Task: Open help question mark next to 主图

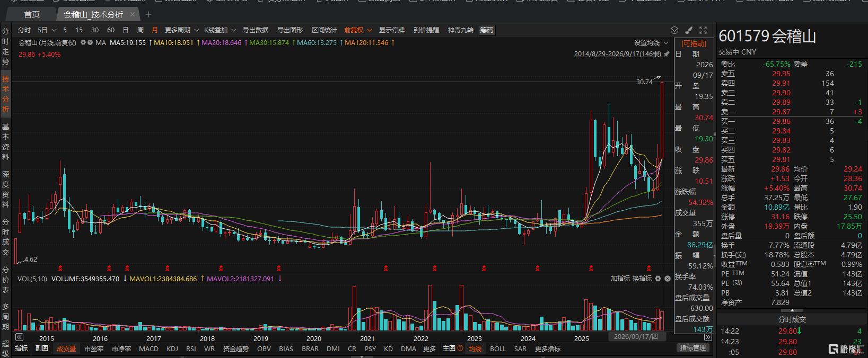Action: tap(460, 348)
